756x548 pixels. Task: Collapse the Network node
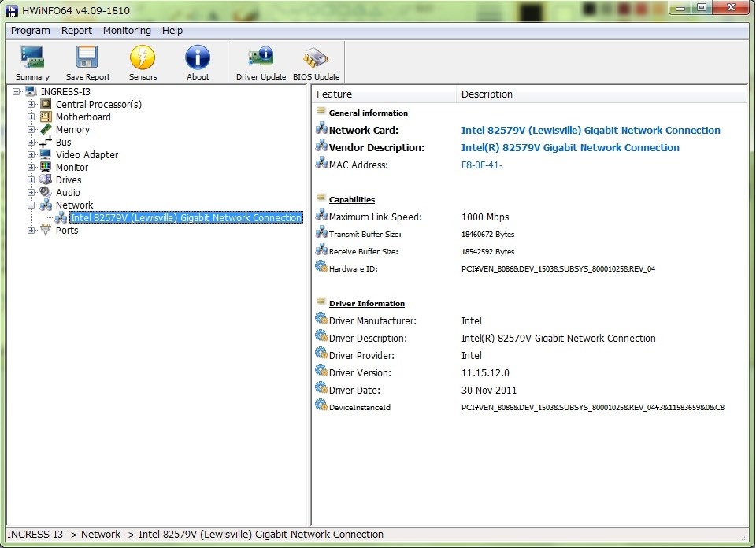click(x=31, y=205)
